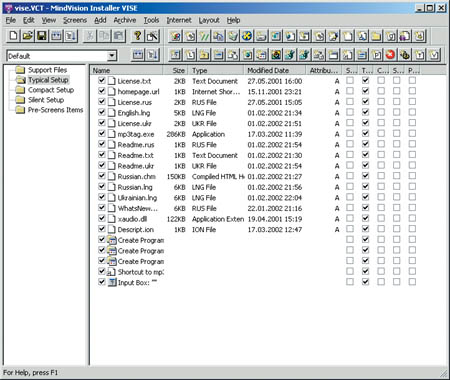Click the sort-arrow icon beside Paste's group start
The image size is (450, 380).
click(71, 36)
